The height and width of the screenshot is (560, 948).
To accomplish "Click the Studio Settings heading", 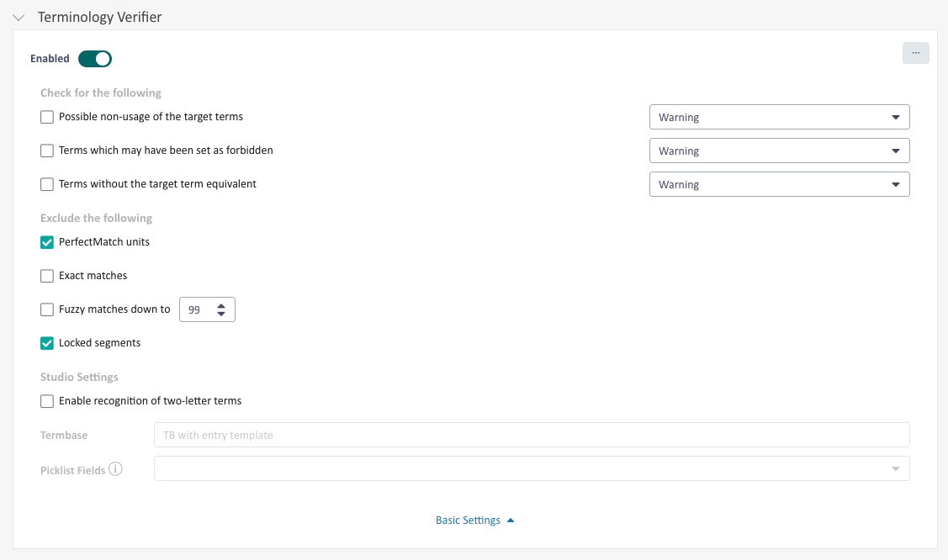I will 79,377.
